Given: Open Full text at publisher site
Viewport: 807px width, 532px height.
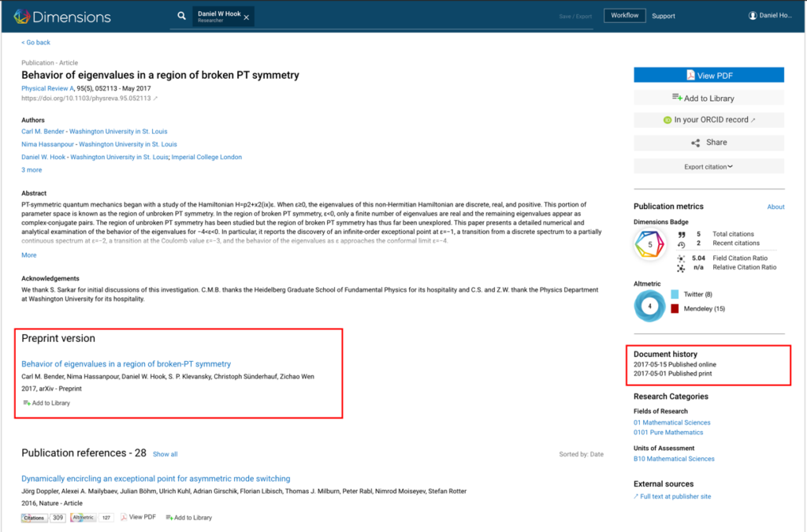Looking at the screenshot, I should (x=675, y=497).
